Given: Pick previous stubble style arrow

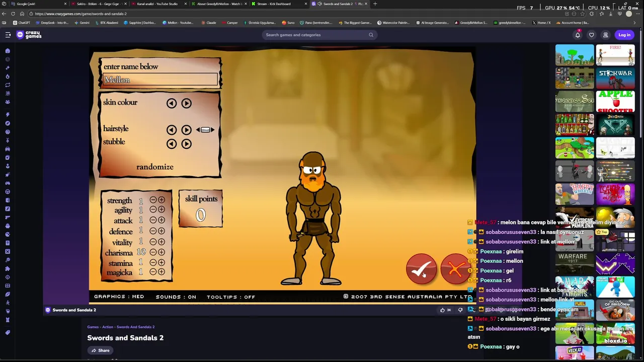Looking at the screenshot, I should coord(172,144).
